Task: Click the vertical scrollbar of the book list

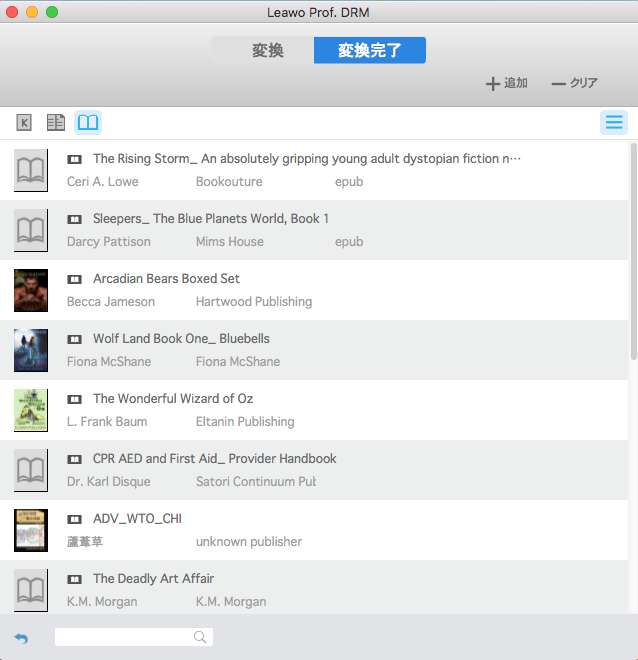Action: tap(633, 251)
